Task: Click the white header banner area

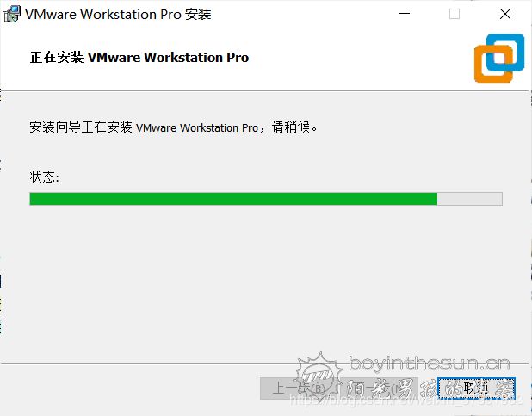Action: 266,57
